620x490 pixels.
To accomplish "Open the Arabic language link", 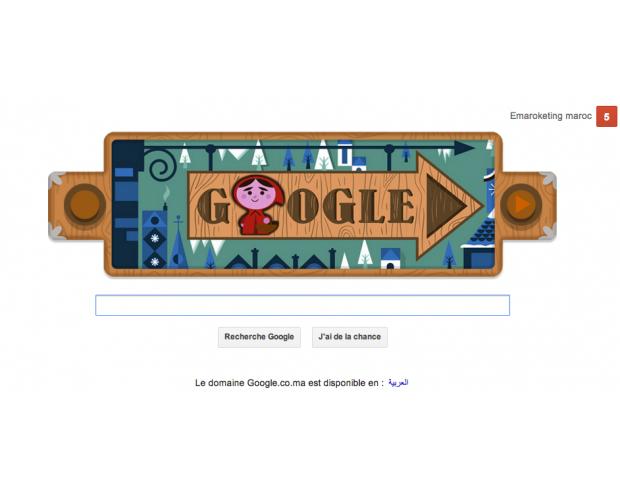I will point(398,383).
